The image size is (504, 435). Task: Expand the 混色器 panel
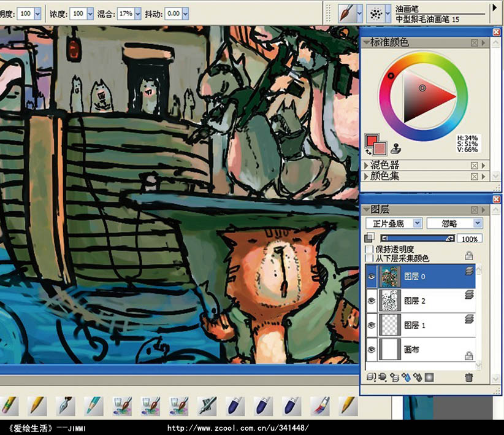[367, 165]
